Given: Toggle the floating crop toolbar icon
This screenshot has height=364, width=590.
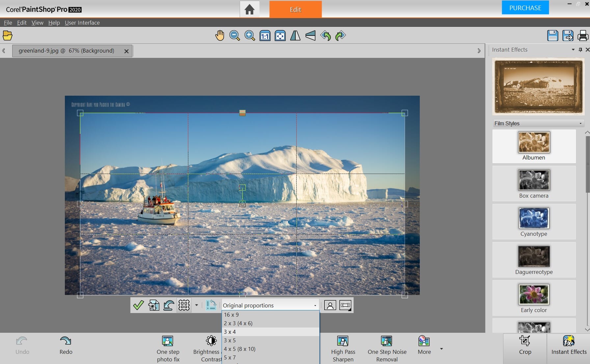Looking at the screenshot, I should pyautogui.click(x=345, y=305).
